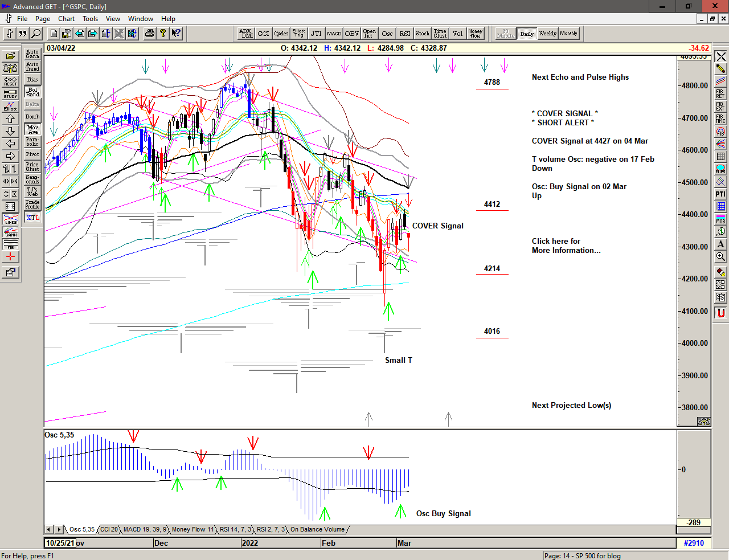Select the Gann lines drawing tool
The image size is (729, 560).
tap(10, 232)
